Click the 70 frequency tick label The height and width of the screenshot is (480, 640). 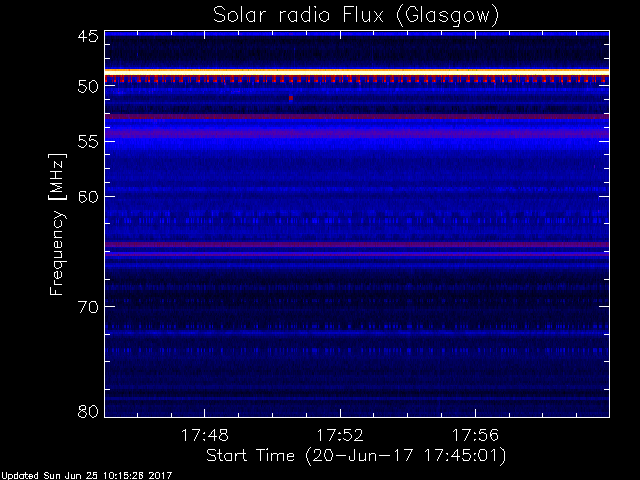(x=88, y=307)
